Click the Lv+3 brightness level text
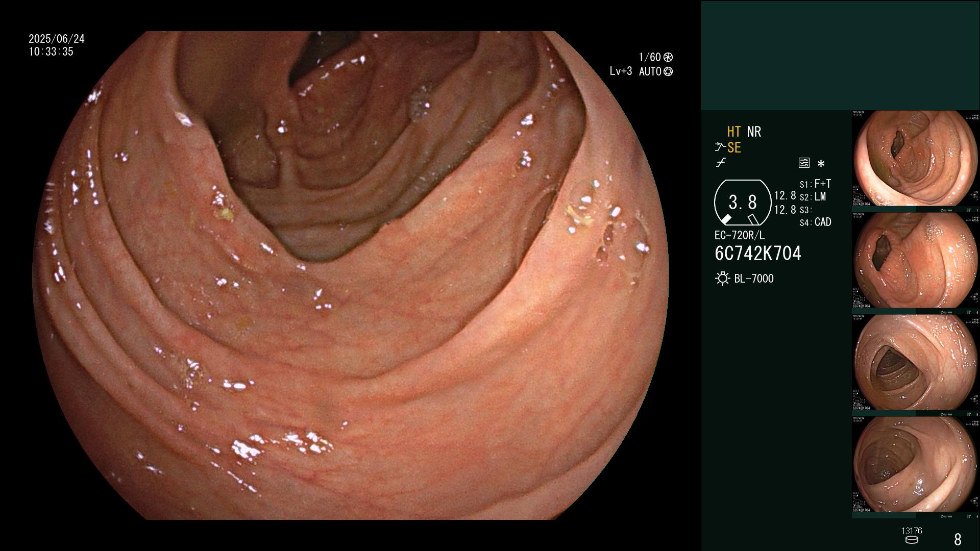980x551 pixels. point(621,71)
